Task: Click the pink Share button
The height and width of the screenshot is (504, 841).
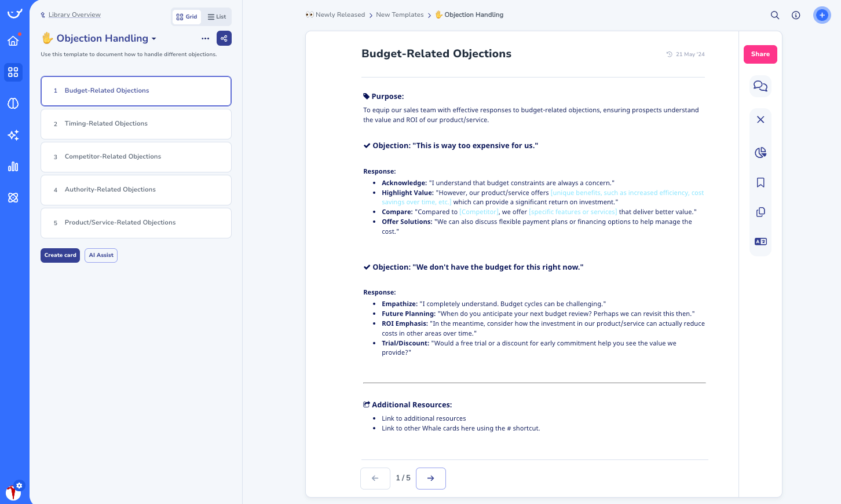Action: [760, 54]
